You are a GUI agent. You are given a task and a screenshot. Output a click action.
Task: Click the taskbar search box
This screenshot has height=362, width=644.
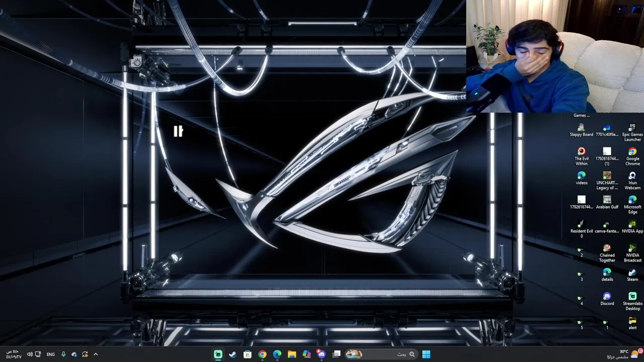pyautogui.click(x=382, y=354)
